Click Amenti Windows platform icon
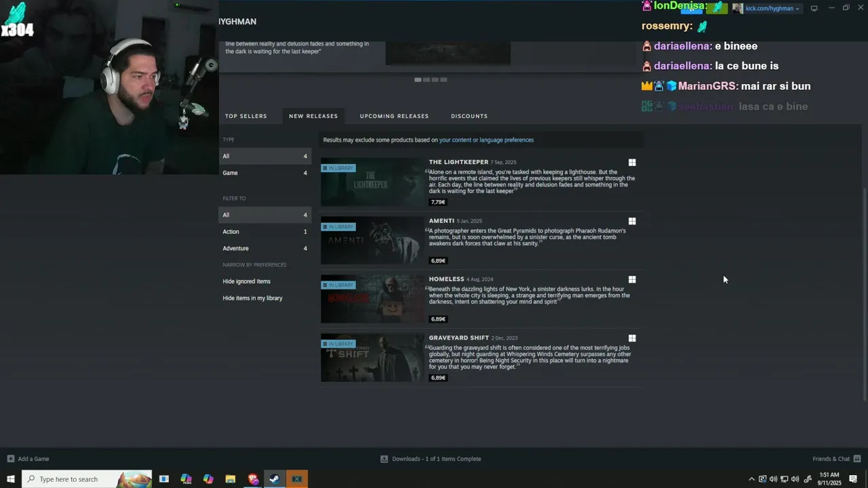This screenshot has height=488, width=868. coord(632,221)
